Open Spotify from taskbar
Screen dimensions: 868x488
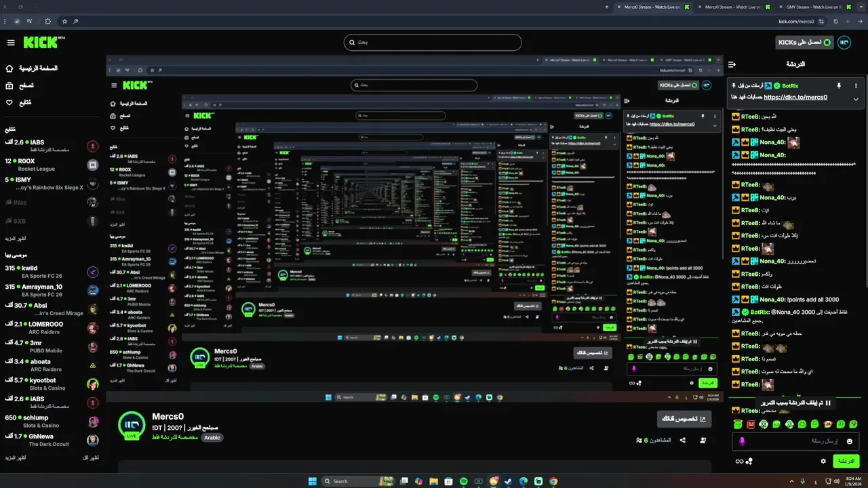[x=463, y=481]
